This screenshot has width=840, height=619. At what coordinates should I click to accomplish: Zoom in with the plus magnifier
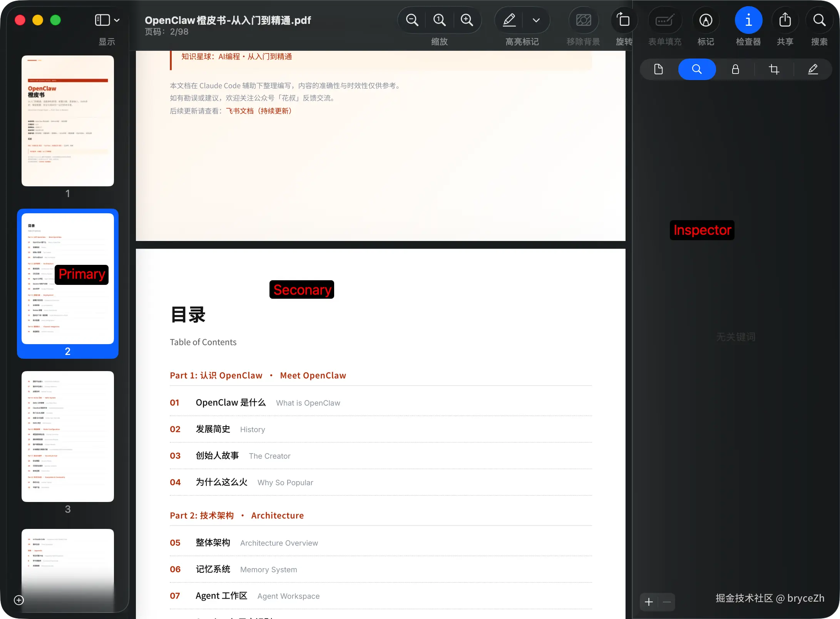point(467,20)
